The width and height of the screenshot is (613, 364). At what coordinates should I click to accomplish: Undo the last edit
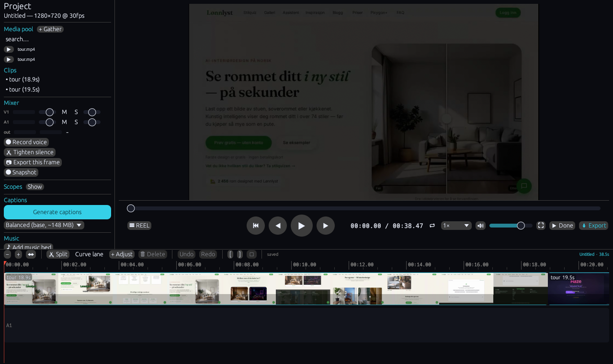pyautogui.click(x=187, y=254)
